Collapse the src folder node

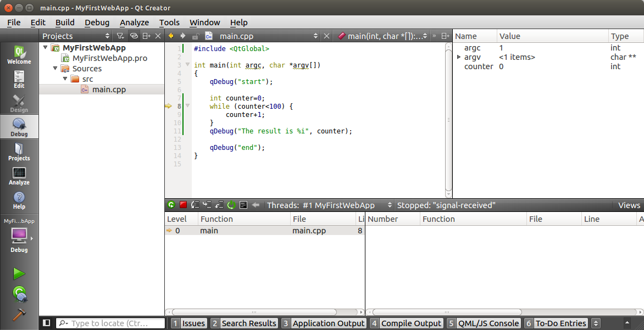point(65,79)
